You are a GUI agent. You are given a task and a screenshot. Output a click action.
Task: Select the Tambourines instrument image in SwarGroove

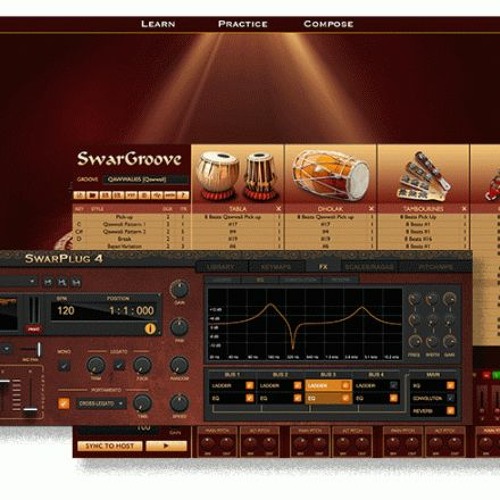(423, 177)
